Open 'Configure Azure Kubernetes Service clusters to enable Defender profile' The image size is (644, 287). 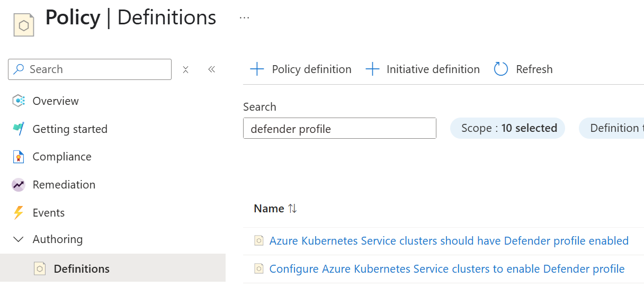click(447, 269)
